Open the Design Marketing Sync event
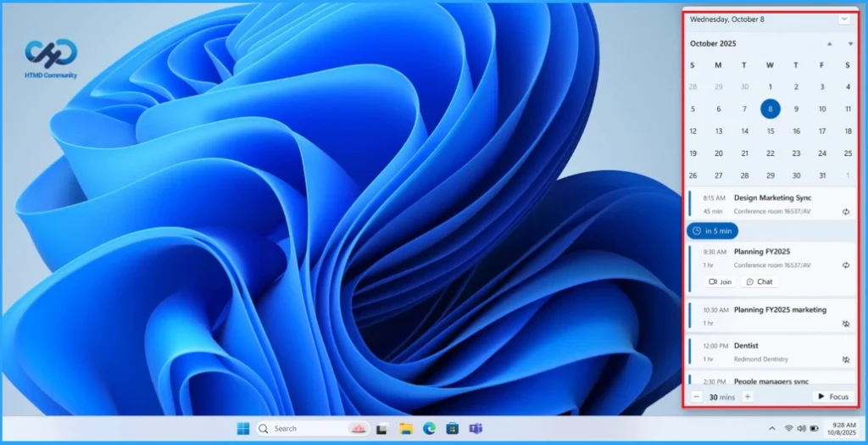 (x=771, y=204)
